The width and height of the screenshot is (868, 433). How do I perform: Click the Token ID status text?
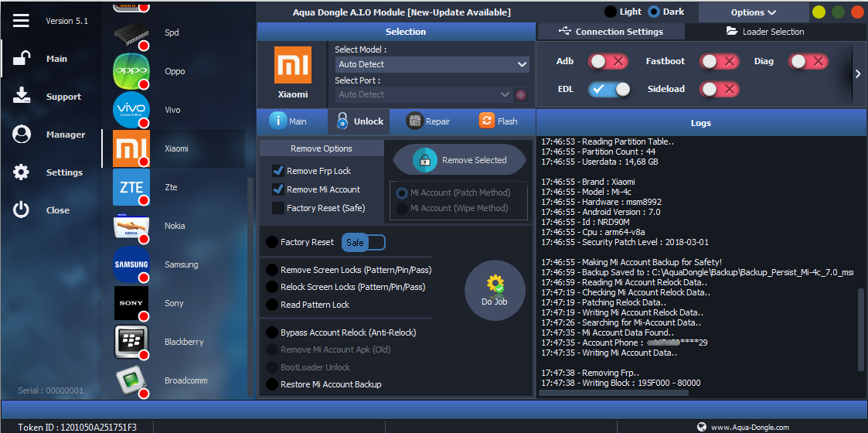[77, 427]
